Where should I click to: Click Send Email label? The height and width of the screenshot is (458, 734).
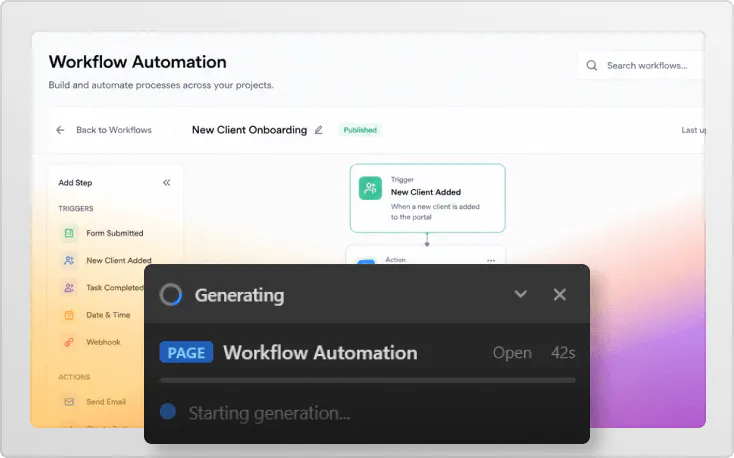[106, 402]
